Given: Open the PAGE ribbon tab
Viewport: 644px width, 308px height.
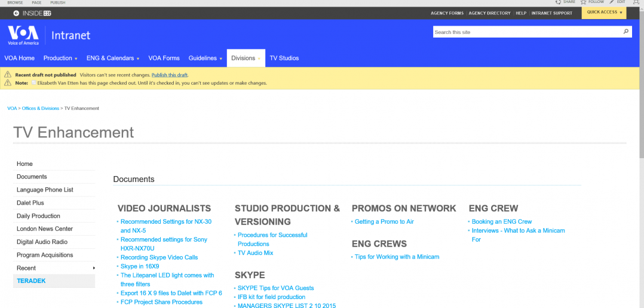Looking at the screenshot, I should 36,2.
